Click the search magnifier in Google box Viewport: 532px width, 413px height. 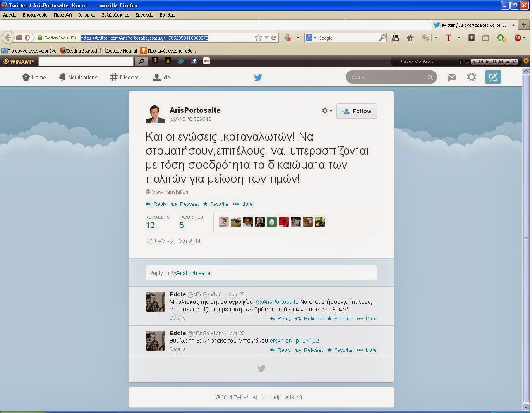(382, 38)
